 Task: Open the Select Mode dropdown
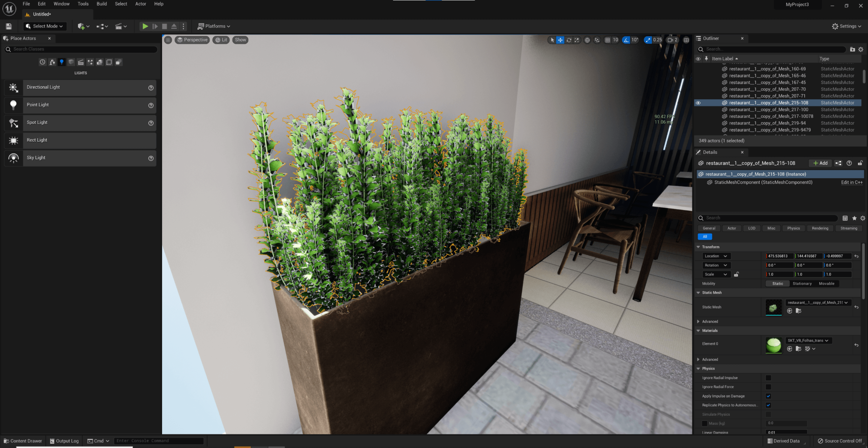(44, 26)
